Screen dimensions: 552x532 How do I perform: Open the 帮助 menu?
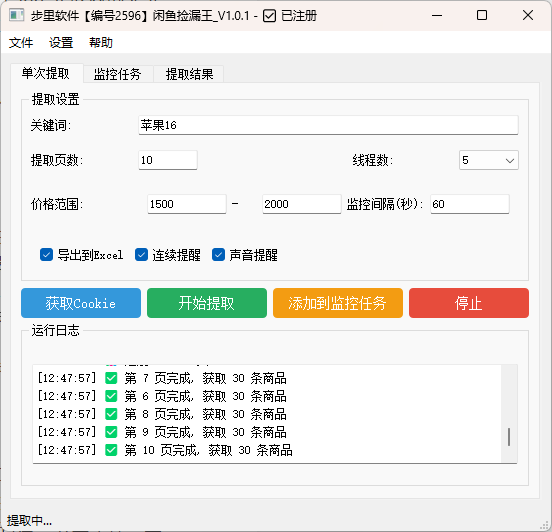pyautogui.click(x=101, y=43)
